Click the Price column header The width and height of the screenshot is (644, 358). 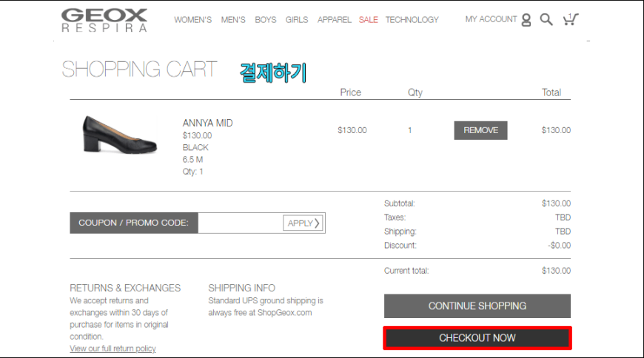click(350, 92)
